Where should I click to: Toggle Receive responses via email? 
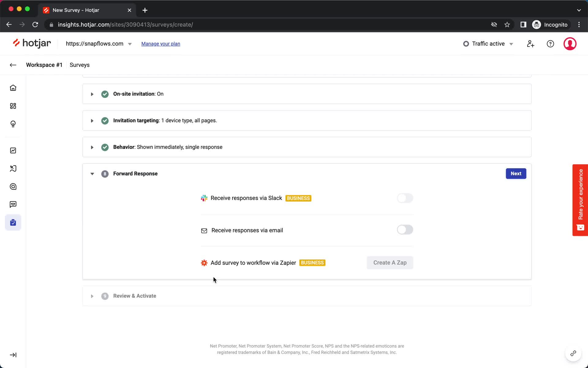pyautogui.click(x=405, y=229)
